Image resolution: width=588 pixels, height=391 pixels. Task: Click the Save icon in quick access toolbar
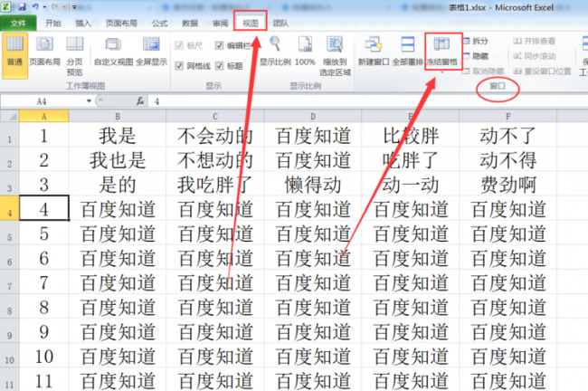tap(22, 6)
